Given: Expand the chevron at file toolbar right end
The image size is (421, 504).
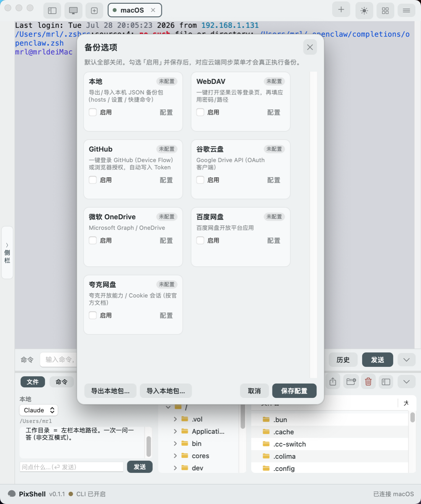Looking at the screenshot, I should [406, 381].
